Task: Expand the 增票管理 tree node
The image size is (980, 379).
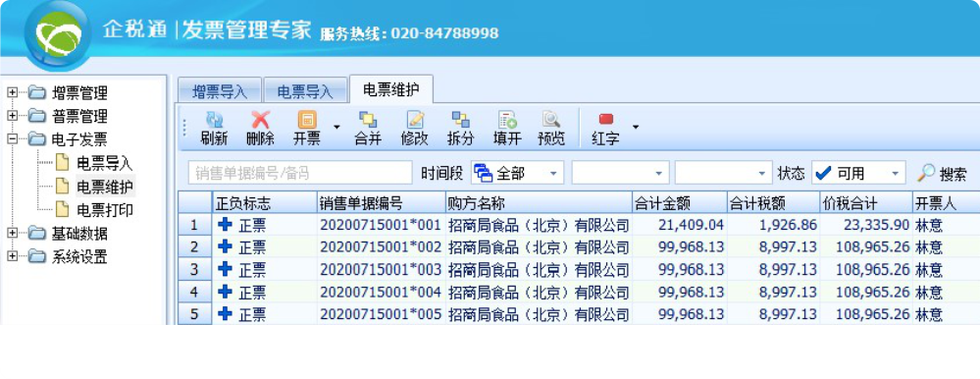Action: [12, 93]
